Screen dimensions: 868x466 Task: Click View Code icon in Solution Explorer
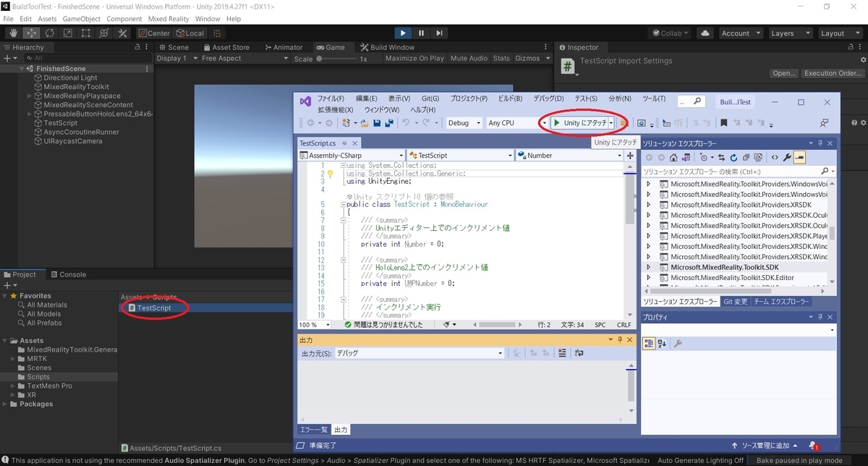tap(775, 157)
